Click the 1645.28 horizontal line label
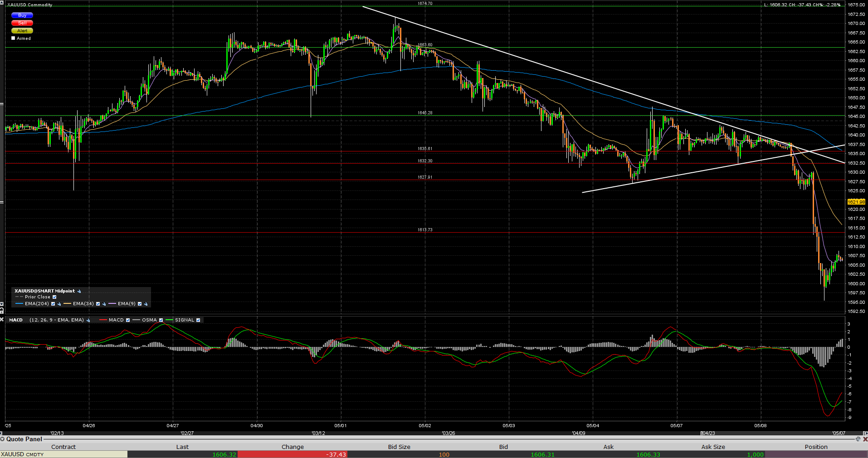868x458 pixels. point(425,112)
